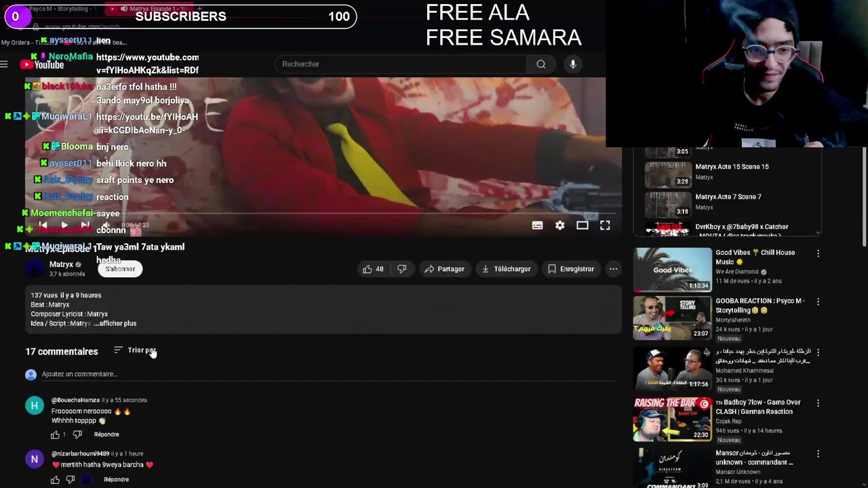The image size is (868, 488).
Task: Skip to the next video in player
Action: click(85, 225)
